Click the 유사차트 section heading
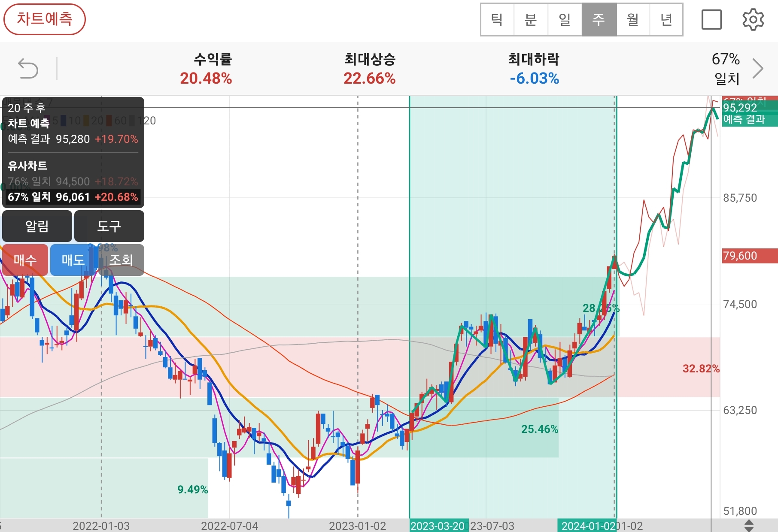 [27, 166]
